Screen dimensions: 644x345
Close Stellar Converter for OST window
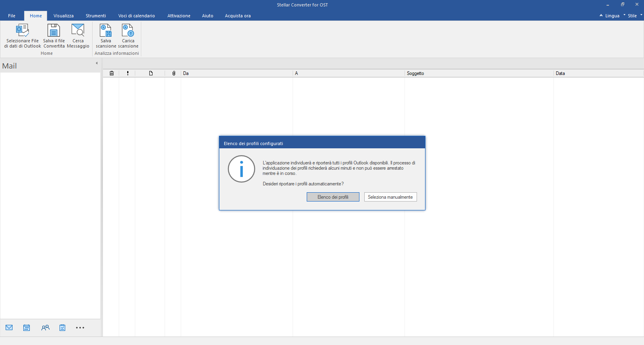point(637,4)
